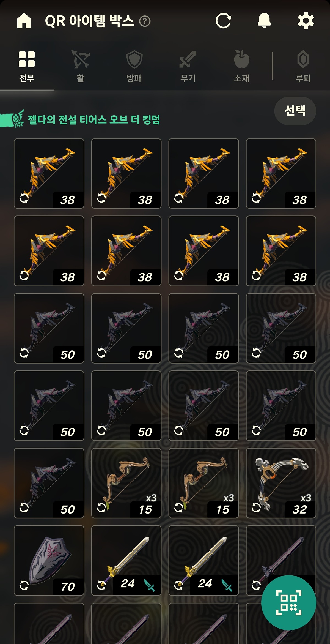Open the 무기 (weapon) tab

point(188,66)
